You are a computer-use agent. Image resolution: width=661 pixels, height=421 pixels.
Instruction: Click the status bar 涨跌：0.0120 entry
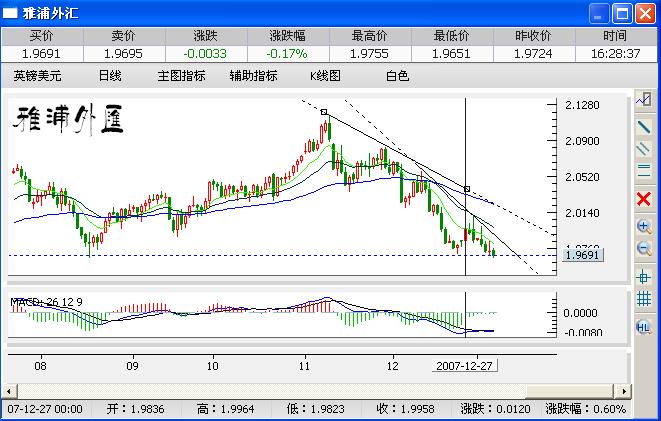pos(495,409)
